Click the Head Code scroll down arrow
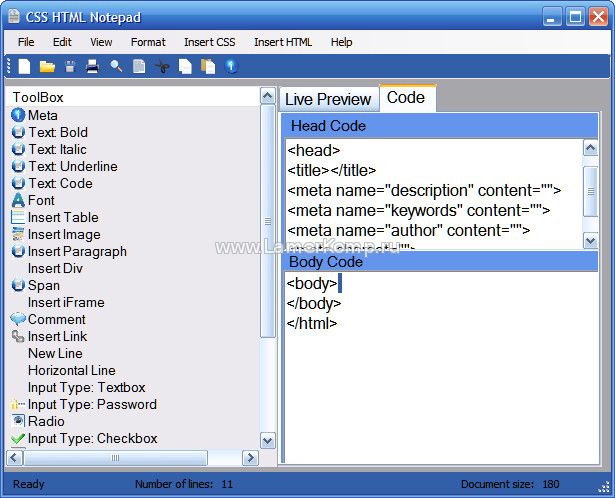The height and width of the screenshot is (498, 615). point(590,241)
